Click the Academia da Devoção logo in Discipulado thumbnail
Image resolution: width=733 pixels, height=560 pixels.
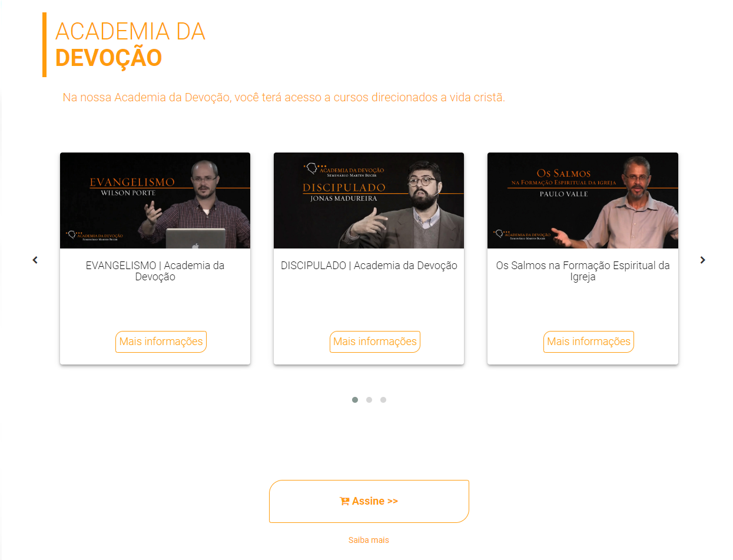coord(344,170)
